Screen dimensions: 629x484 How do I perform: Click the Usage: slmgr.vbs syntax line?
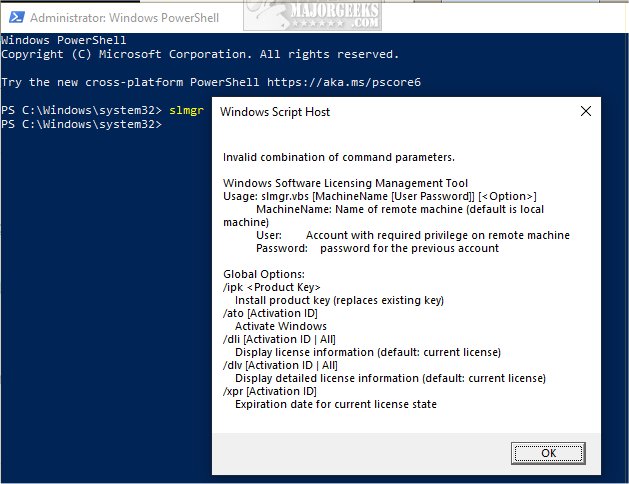tap(380, 196)
